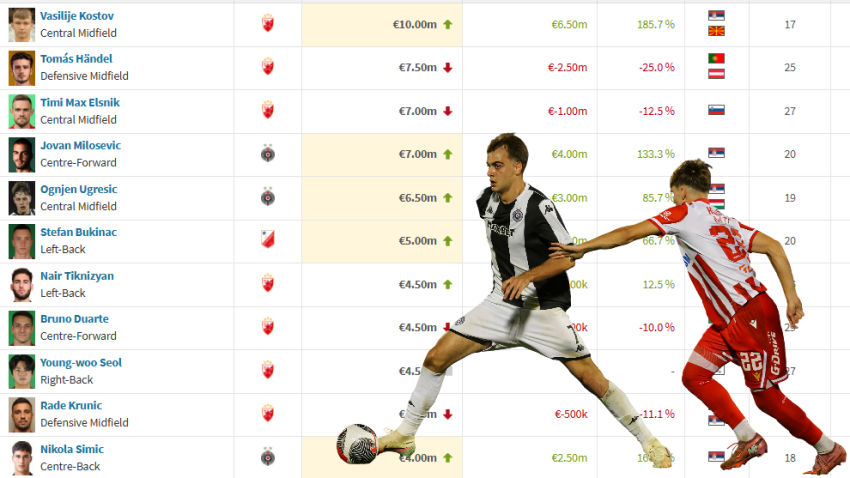Open the Jovan Milosevic name link
This screenshot has height=478, width=850.
[x=81, y=145]
